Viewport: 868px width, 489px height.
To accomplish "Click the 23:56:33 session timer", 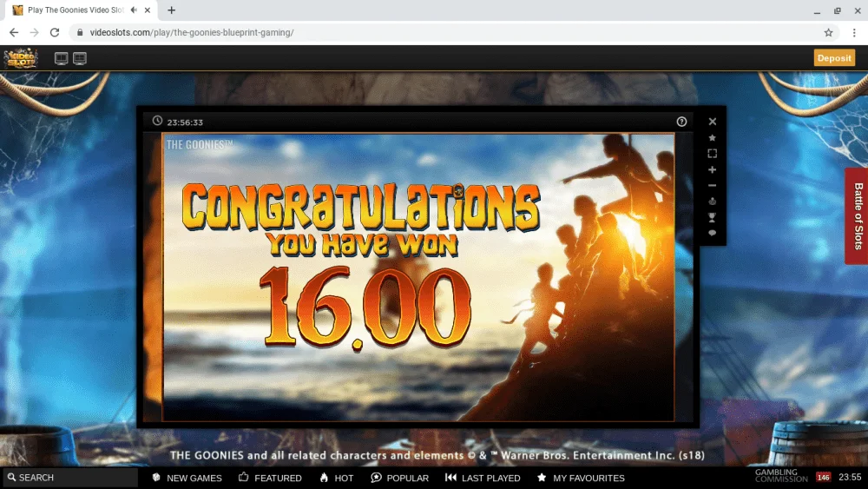I will (185, 122).
